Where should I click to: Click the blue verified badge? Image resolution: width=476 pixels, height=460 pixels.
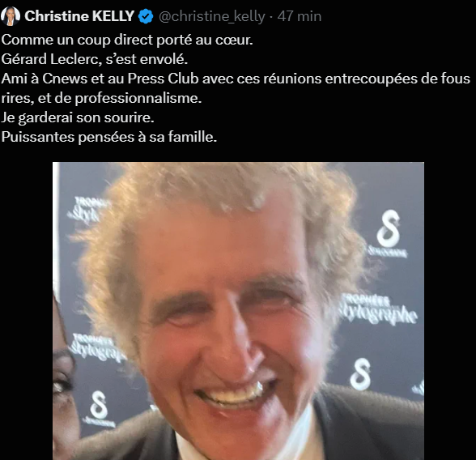[146, 16]
